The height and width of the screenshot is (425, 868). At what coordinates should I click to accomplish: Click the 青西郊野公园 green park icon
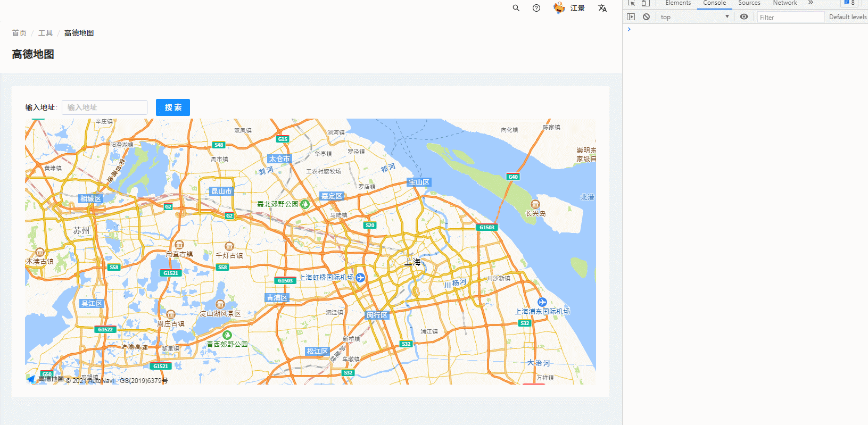pyautogui.click(x=227, y=335)
